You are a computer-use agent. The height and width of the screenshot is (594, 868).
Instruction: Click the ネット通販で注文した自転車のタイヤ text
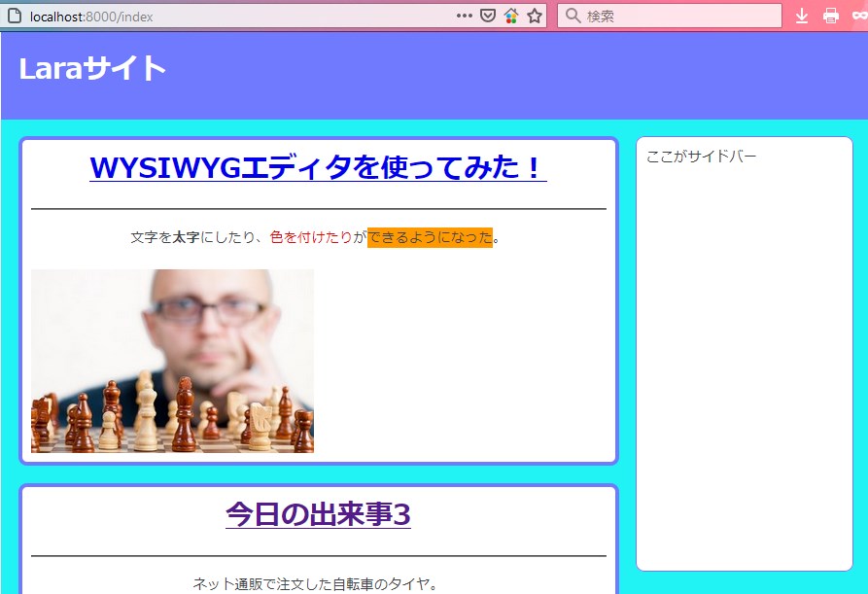[315, 583]
